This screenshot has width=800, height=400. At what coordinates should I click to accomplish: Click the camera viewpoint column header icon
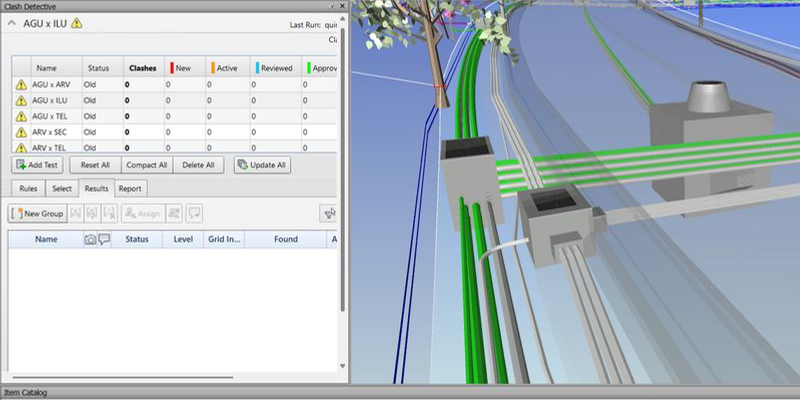pos(91,240)
